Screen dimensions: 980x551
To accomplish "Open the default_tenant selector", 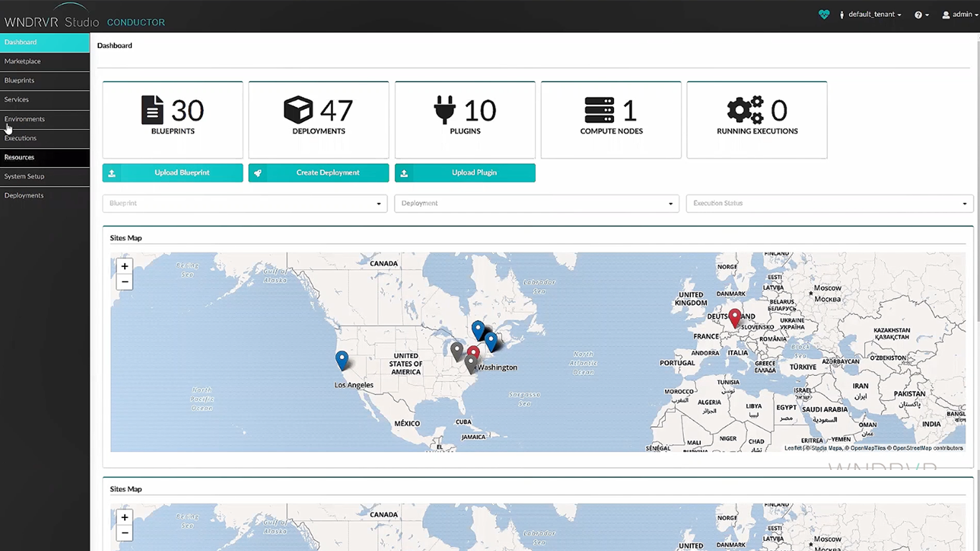I will pos(870,15).
